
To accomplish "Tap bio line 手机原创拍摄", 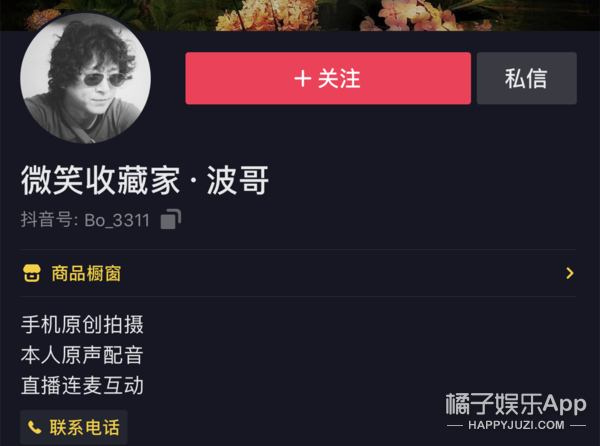I will [82, 325].
